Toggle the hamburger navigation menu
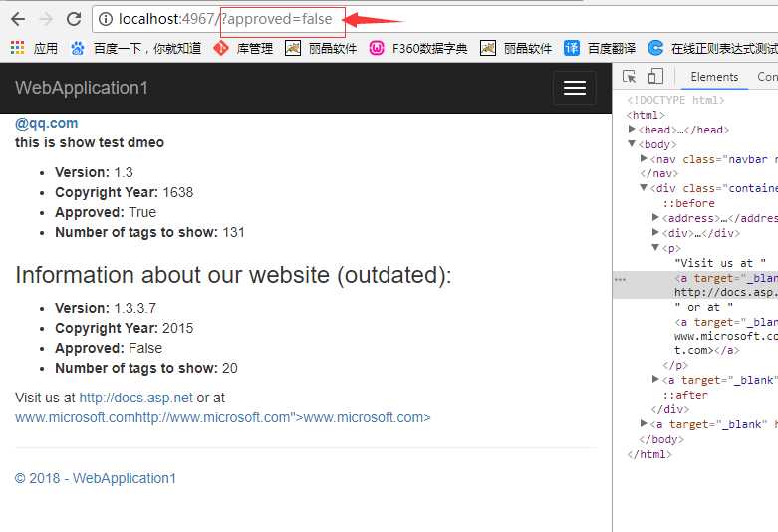Viewport: 778px width, 532px height. click(575, 88)
